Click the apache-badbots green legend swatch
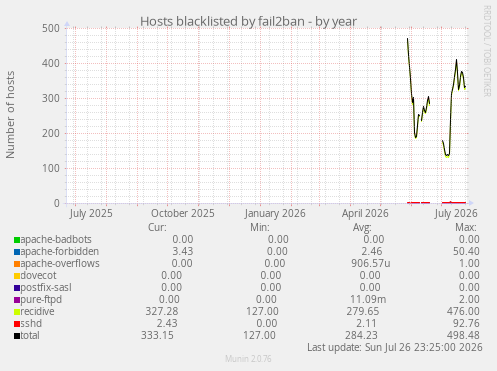Viewport: 497px width, 371px height. click(x=17, y=240)
